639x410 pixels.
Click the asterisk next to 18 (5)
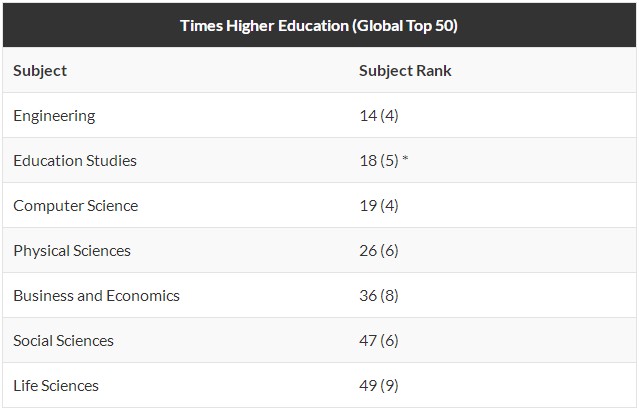point(405,158)
